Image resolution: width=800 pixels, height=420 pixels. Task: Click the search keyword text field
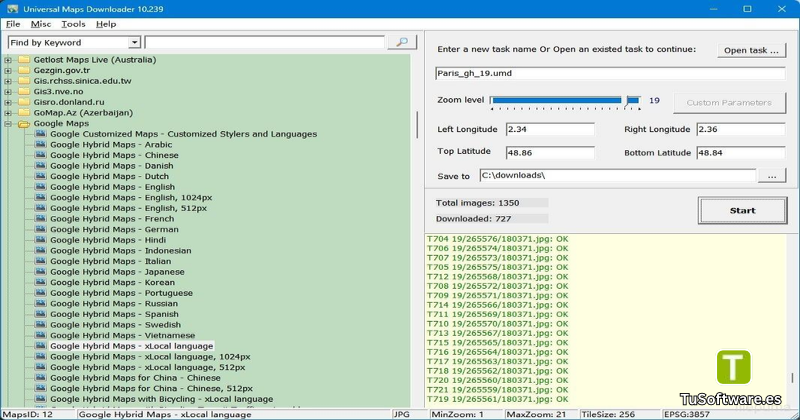(x=265, y=42)
